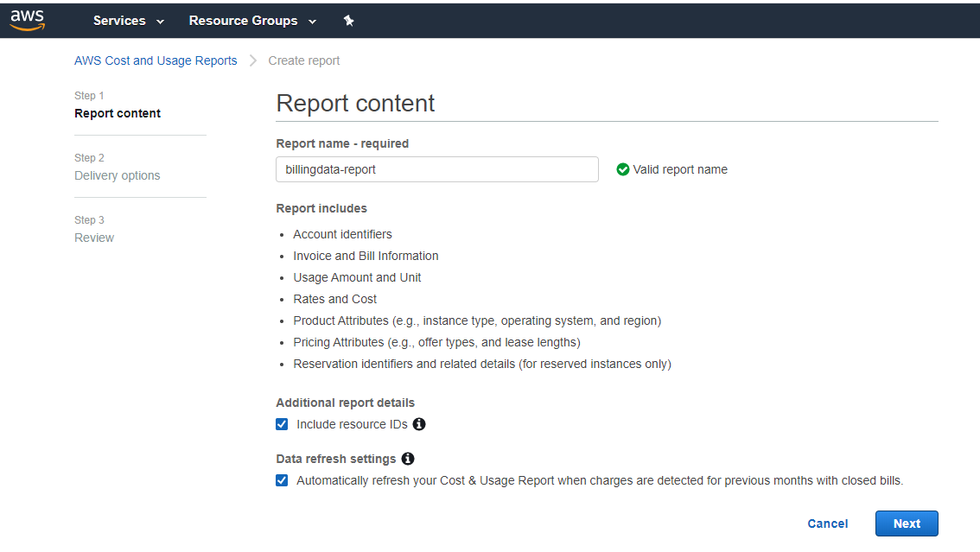Uncheck Include resource IDs checkbox
The width and height of the screenshot is (980, 552).
282,425
